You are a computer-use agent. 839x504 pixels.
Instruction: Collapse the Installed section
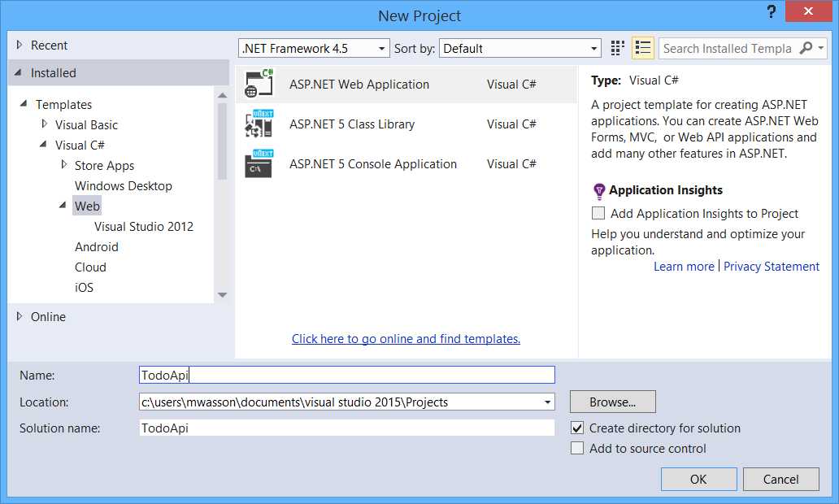18,72
